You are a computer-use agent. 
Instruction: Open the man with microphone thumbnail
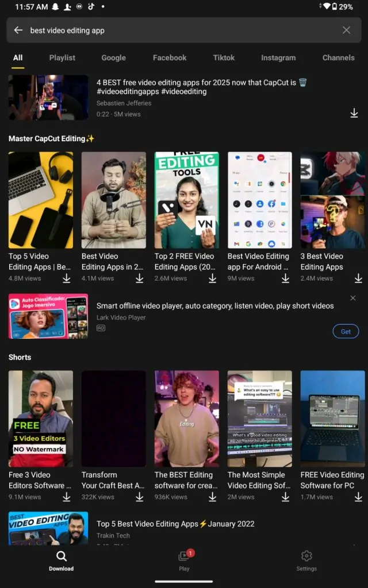[114, 200]
